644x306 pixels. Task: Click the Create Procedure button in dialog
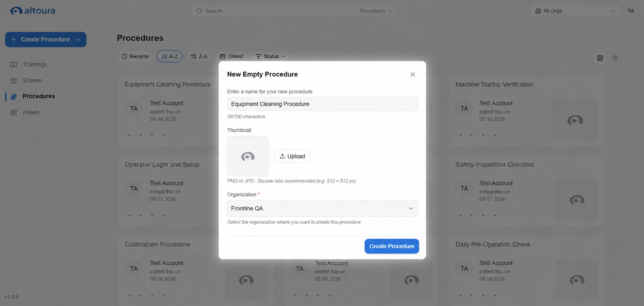(x=392, y=246)
